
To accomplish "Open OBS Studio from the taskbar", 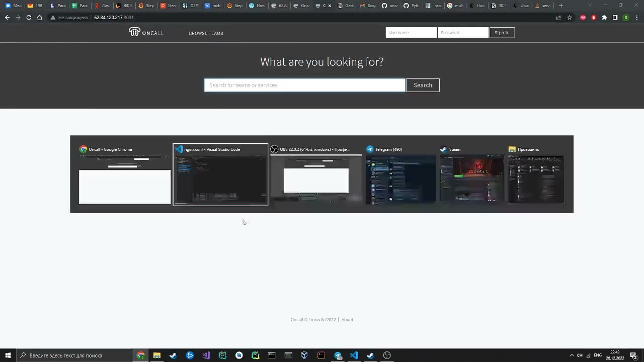I will point(387,355).
